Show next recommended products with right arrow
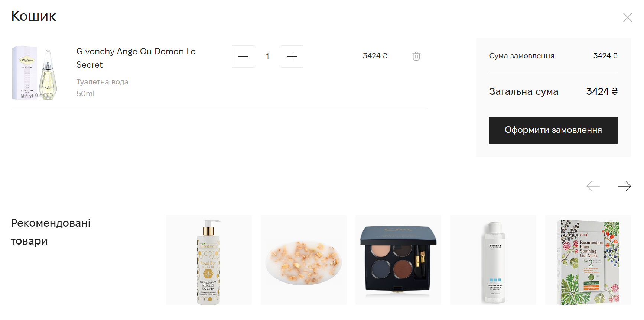This screenshot has width=644, height=320. (x=624, y=186)
